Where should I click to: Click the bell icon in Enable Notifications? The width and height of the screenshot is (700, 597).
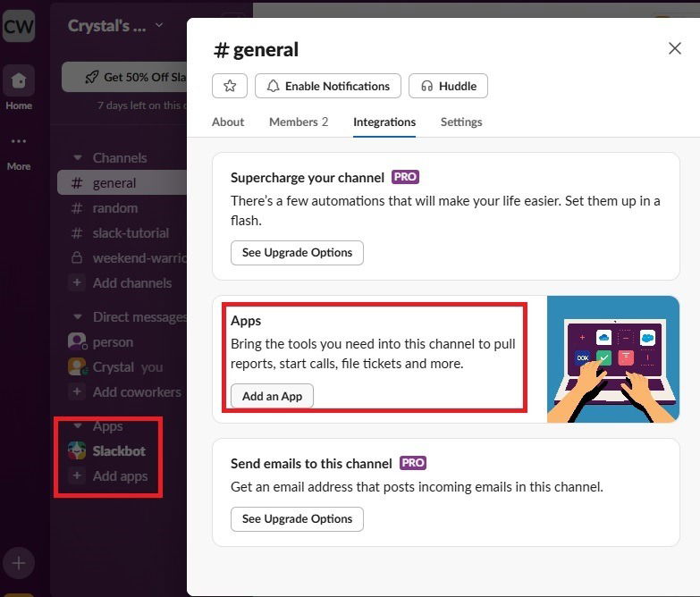tap(273, 86)
